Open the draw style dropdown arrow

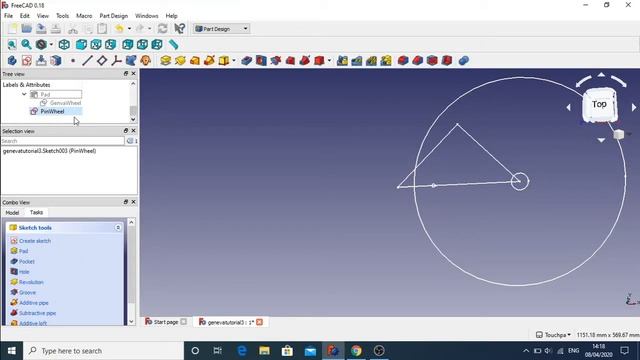coord(51,44)
